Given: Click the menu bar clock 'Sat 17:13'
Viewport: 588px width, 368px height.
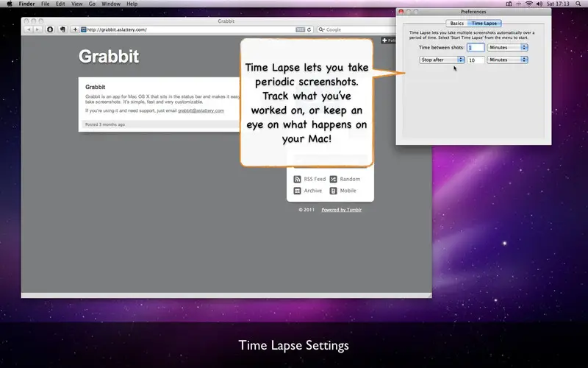Looking at the screenshot, I should 558,4.
